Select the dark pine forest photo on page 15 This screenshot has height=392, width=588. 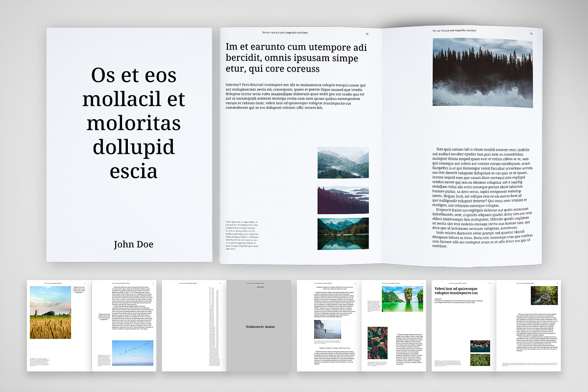(x=483, y=73)
